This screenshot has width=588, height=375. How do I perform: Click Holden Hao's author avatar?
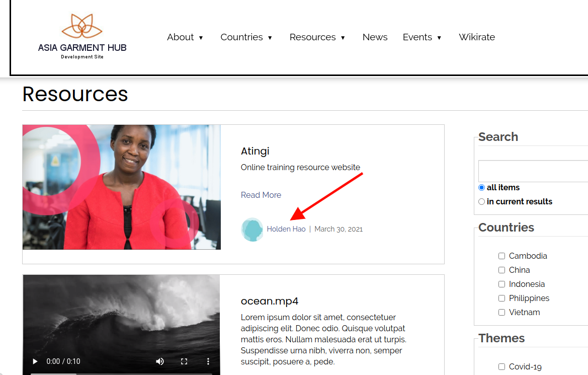(x=252, y=230)
